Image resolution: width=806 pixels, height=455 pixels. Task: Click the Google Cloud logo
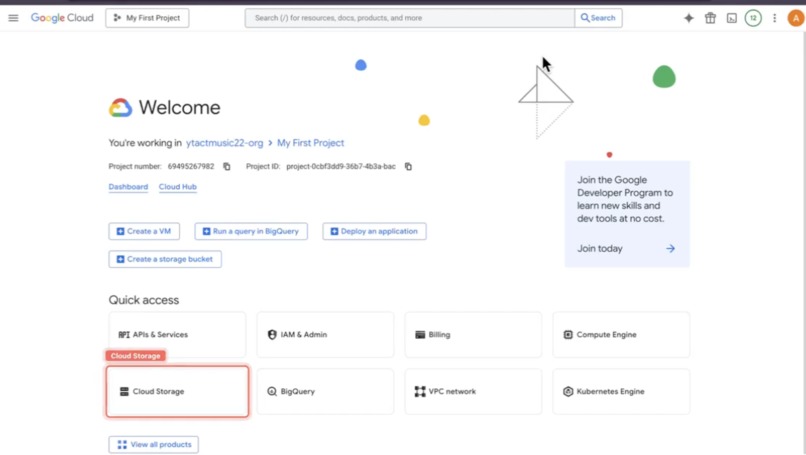[62, 18]
